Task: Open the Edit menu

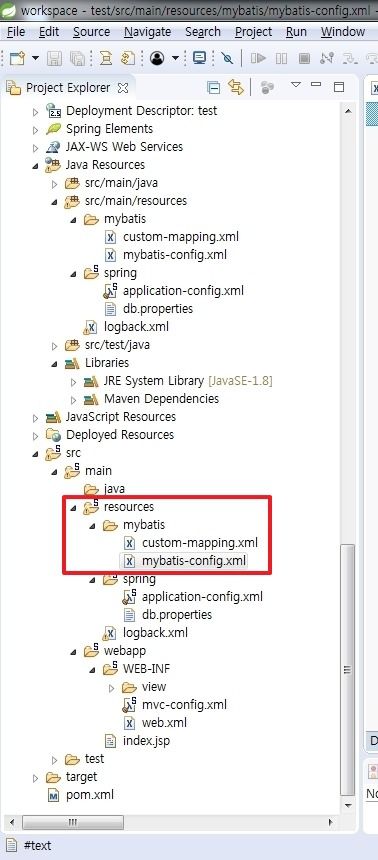Action: coord(49,32)
